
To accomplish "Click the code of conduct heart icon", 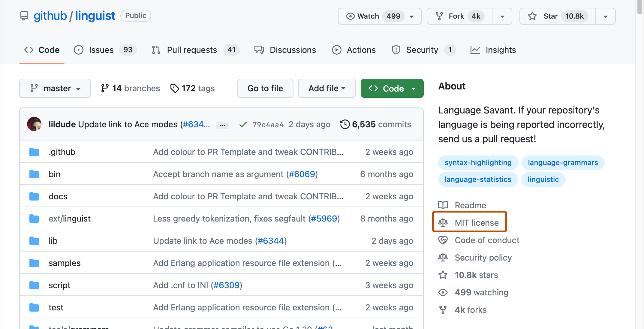I will pyautogui.click(x=443, y=240).
